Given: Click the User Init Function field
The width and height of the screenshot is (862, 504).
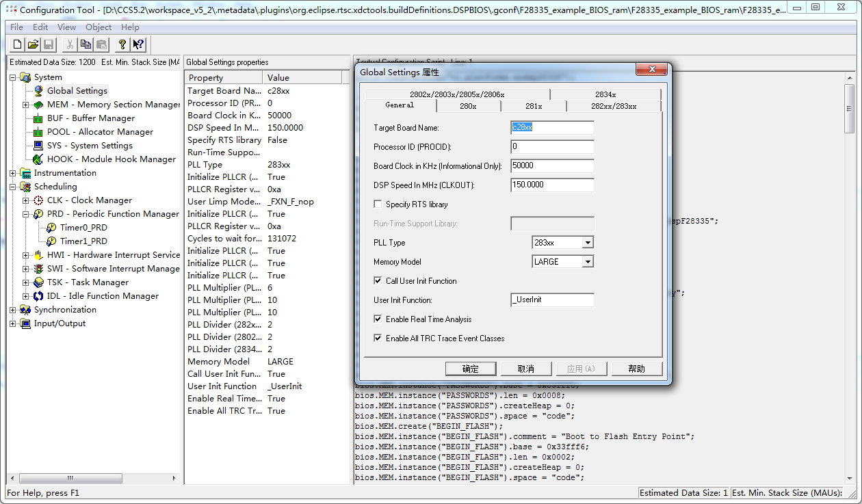Looking at the screenshot, I should 552,300.
